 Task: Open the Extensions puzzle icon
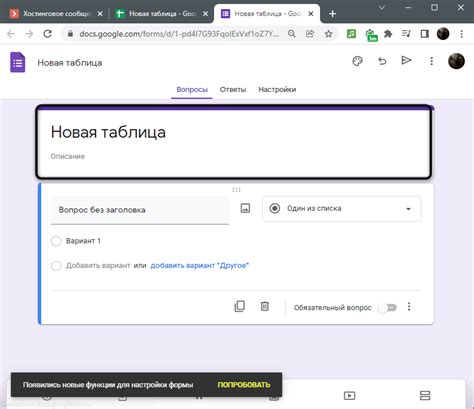[x=388, y=34]
